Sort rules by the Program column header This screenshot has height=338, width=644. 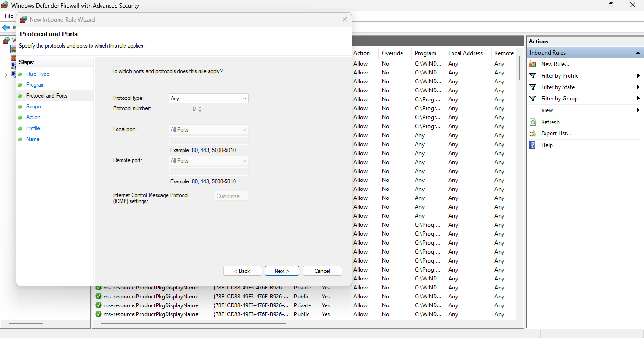click(427, 53)
